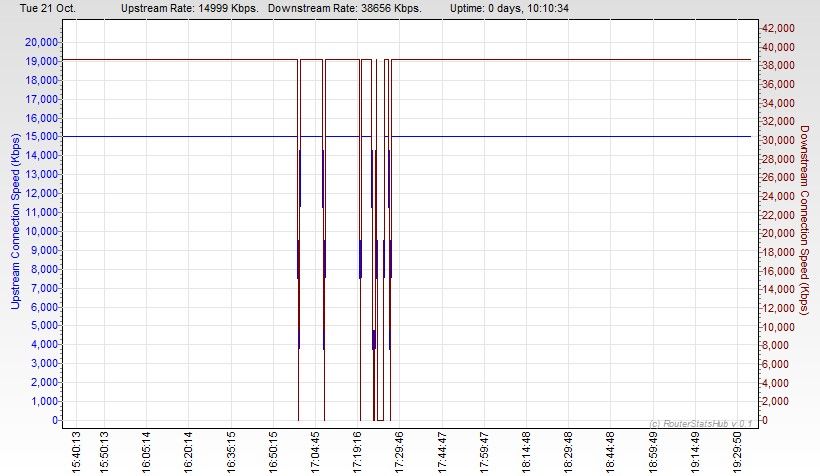820x476 pixels.
Task: Click the 18:29:48 time label
Action: (x=568, y=452)
